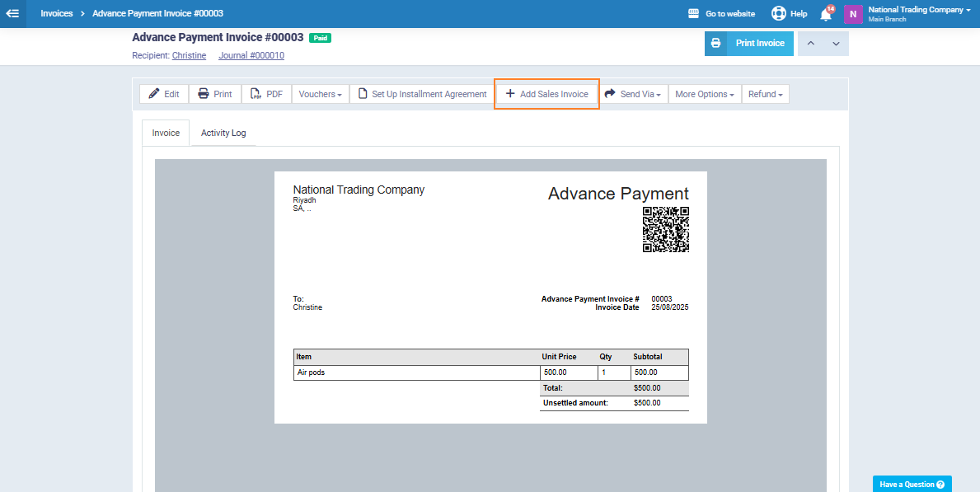The image size is (980, 492).
Task: Download the invoice as PDF
Action: tap(266, 94)
